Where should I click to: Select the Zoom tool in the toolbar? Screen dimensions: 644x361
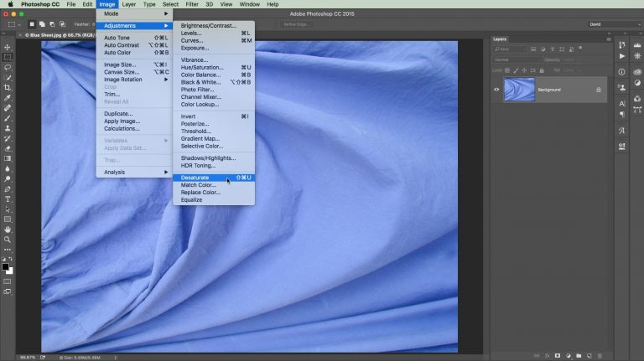(x=8, y=239)
